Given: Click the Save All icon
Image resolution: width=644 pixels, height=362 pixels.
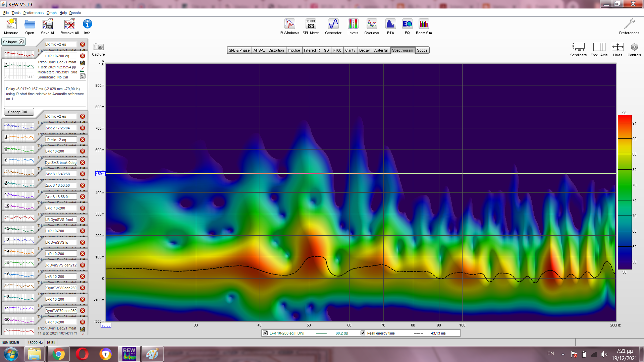Looking at the screenshot, I should (x=48, y=27).
